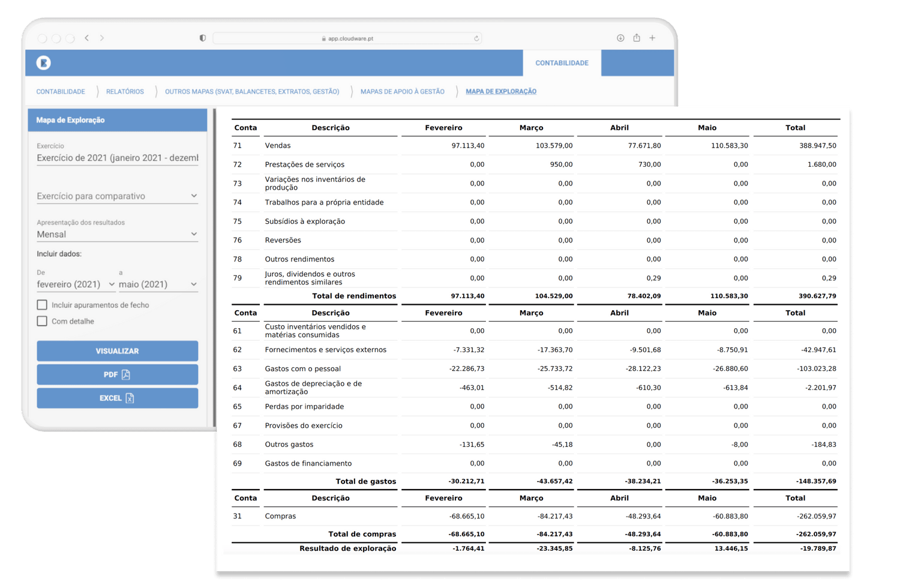
Task: Click Variações nos inventários de produção
Action: [x=315, y=184]
